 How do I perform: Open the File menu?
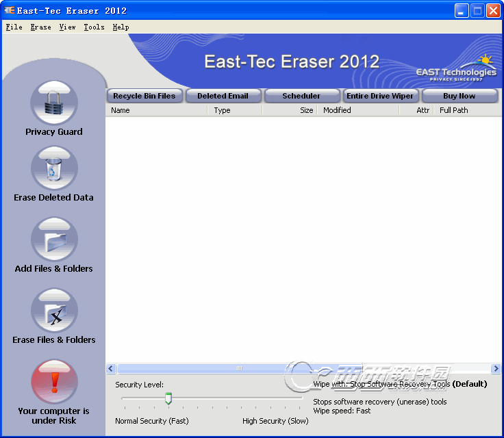pyautogui.click(x=14, y=27)
